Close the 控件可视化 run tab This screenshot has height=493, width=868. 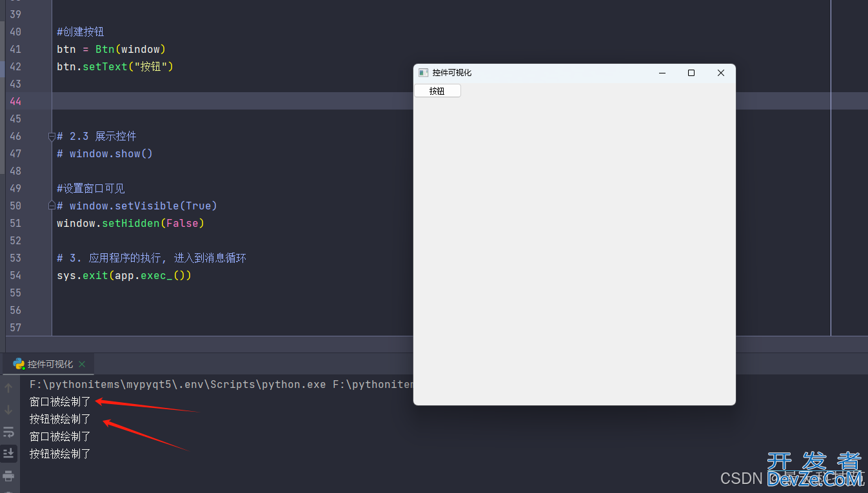point(82,364)
